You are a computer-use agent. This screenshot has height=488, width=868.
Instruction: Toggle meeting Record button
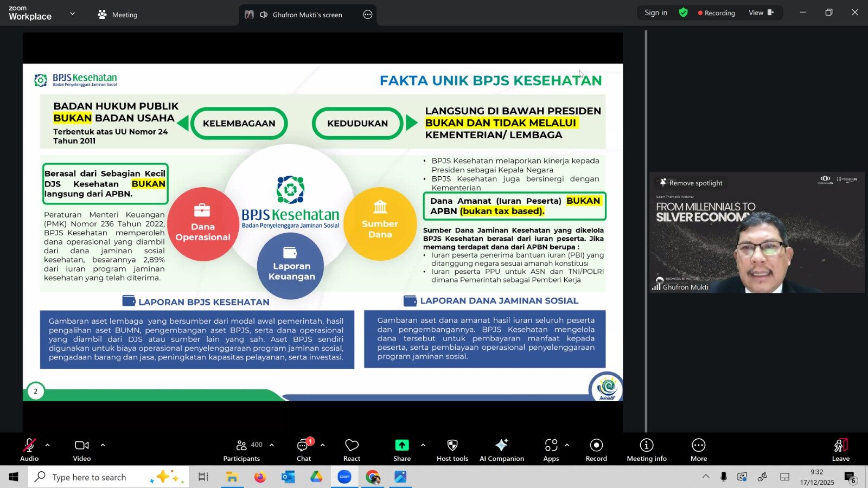(596, 450)
